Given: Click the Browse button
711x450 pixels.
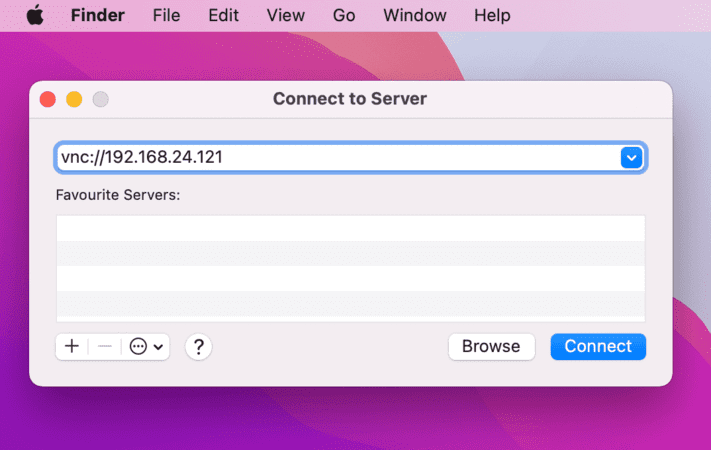Looking at the screenshot, I should [x=492, y=347].
